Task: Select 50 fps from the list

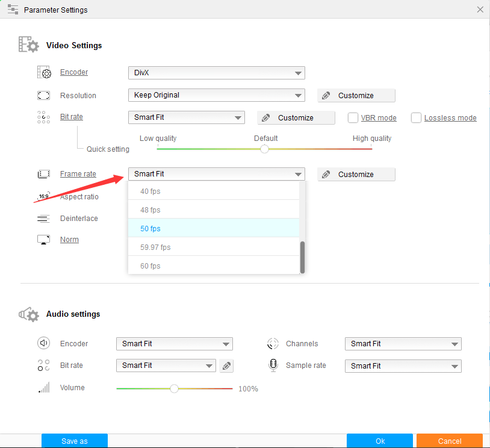Action: coord(214,229)
